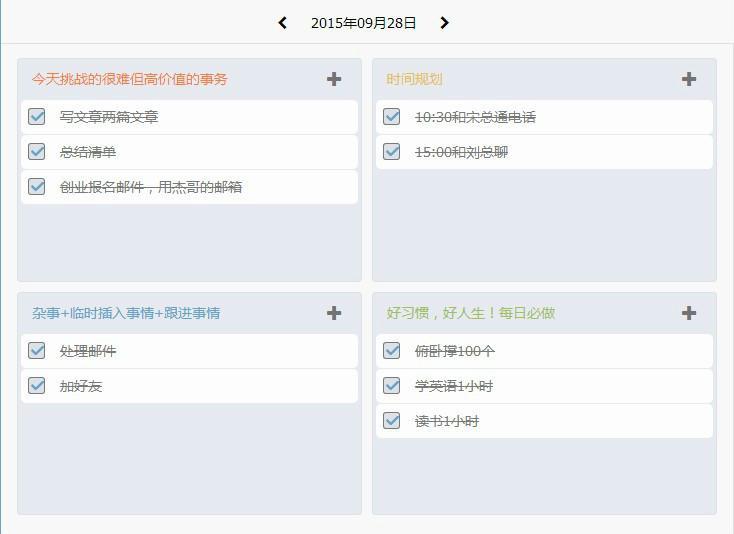This screenshot has height=534, width=734.
Task: Toggle the 加好友 checkbox
Action: pyautogui.click(x=37, y=386)
